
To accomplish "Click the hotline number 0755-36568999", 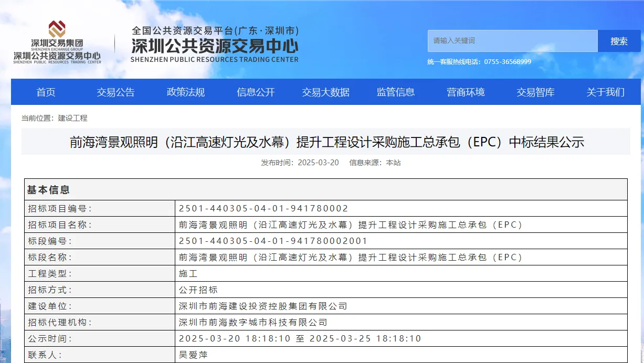I will click(x=508, y=61).
